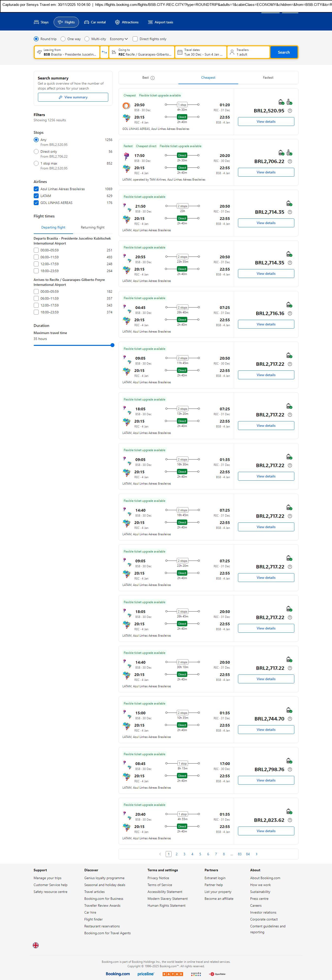Go to next results page using arrow
The width and height of the screenshot is (332, 980).
pyautogui.click(x=257, y=854)
